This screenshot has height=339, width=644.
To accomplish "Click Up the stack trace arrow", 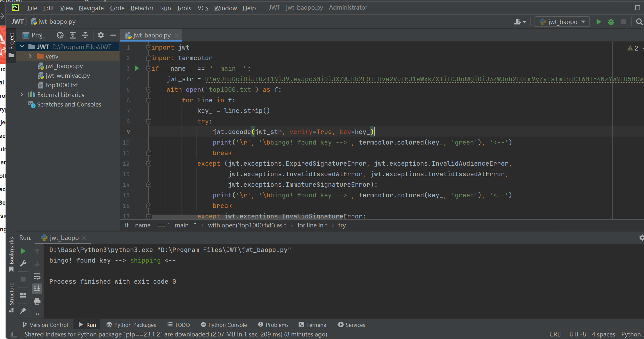I will click(37, 251).
